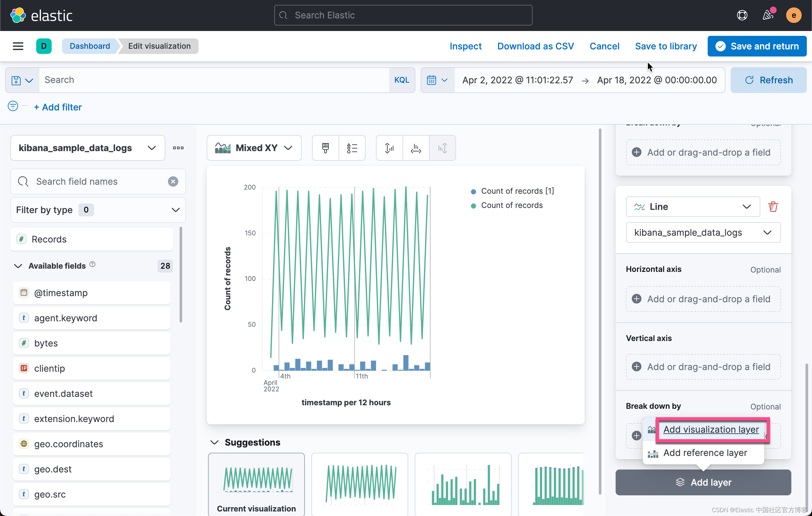Open the visual options paintbrush icon
This screenshot has width=812, height=516.
point(325,148)
